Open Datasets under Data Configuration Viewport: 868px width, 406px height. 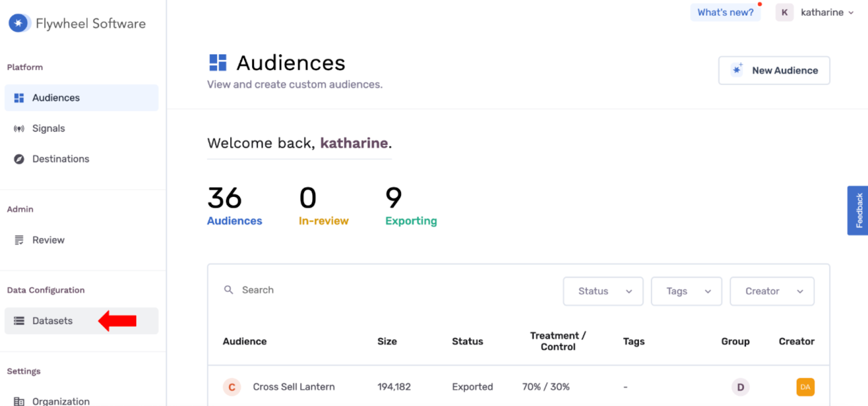click(x=81, y=321)
